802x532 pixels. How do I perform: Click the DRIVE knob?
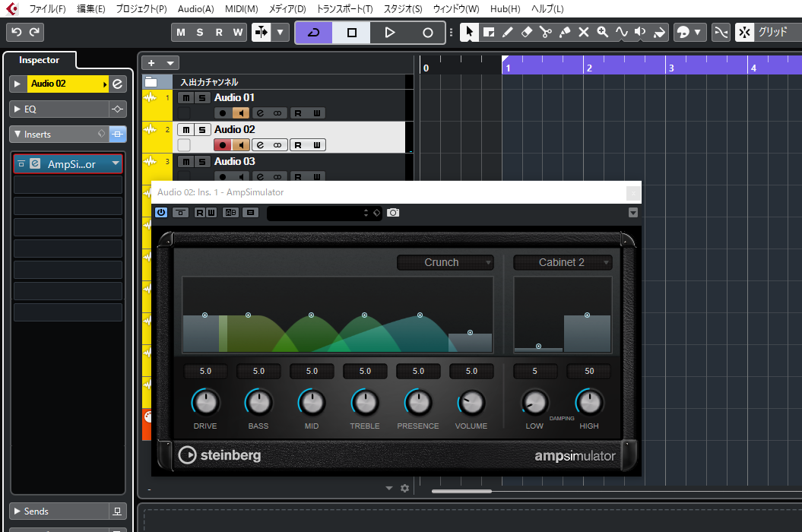tap(205, 402)
